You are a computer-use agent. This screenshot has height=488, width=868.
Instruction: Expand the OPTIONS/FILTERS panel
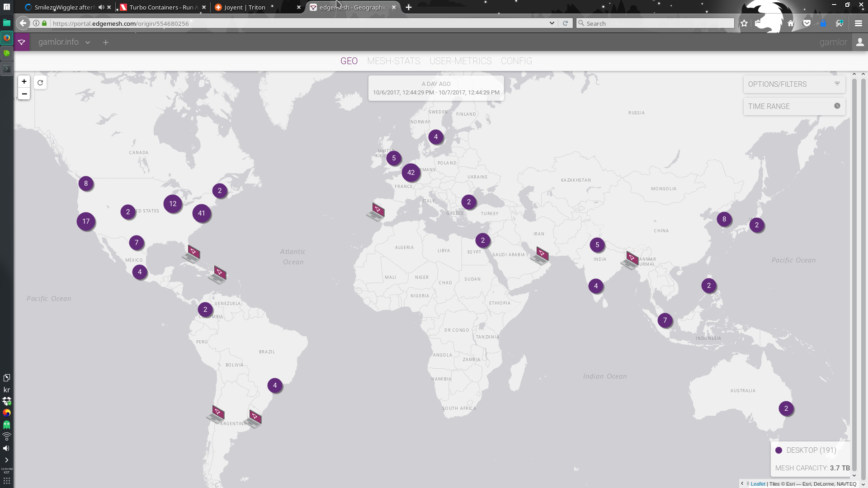[794, 84]
